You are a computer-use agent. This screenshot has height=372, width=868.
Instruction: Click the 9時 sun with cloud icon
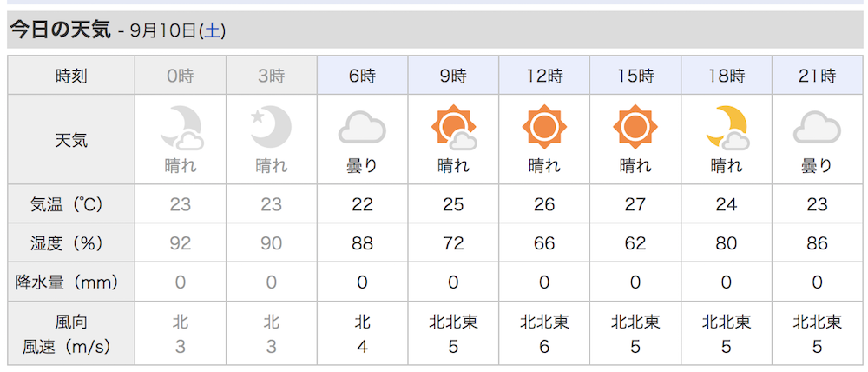pos(453,128)
